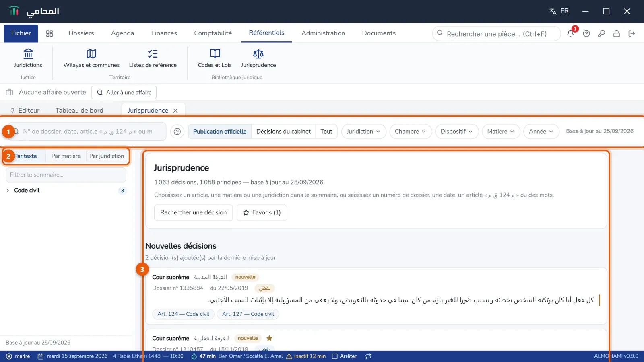Screen dimensions: 644x362
Task: Open the Année dropdown
Action: coord(541,132)
